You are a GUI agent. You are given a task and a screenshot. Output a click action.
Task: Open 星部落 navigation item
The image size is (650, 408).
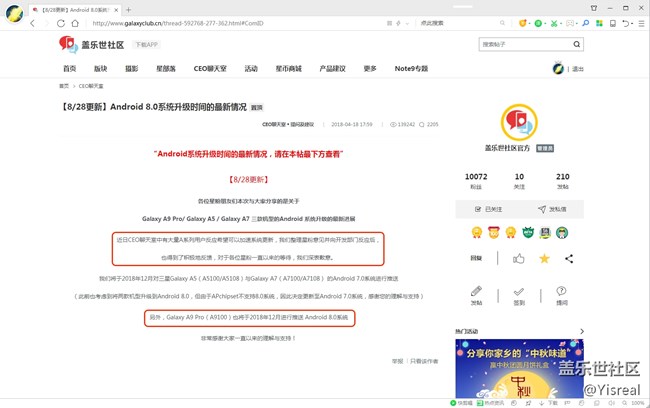coord(166,68)
